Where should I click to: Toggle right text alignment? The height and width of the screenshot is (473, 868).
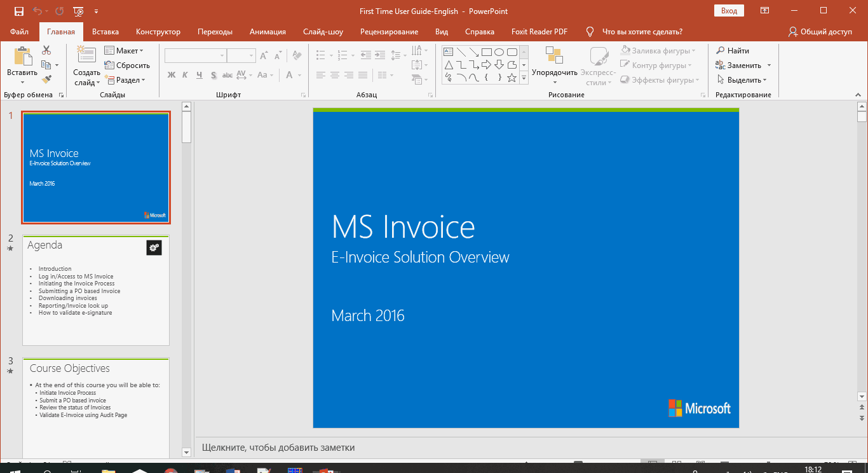point(348,75)
